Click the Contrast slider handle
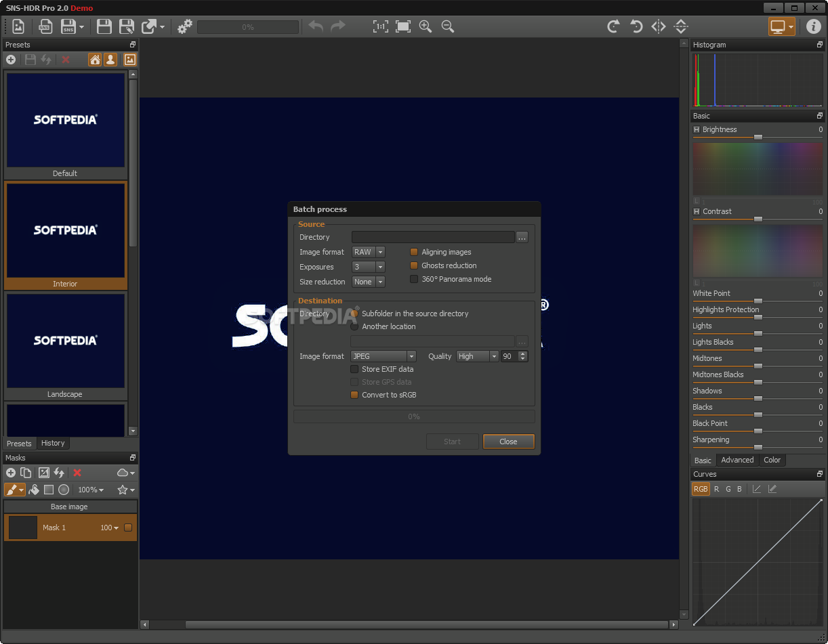Viewport: 828px width, 644px height. pyautogui.click(x=758, y=219)
